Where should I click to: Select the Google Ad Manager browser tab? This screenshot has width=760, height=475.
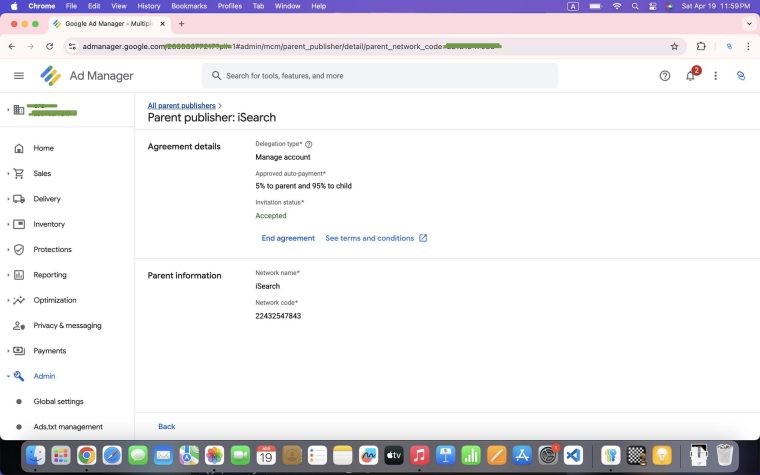click(x=109, y=24)
